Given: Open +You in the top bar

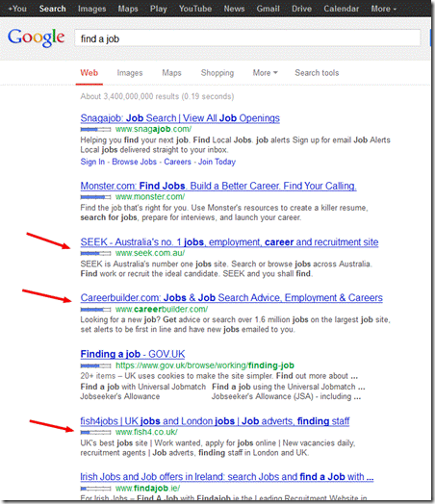Looking at the screenshot, I should 17,9.
